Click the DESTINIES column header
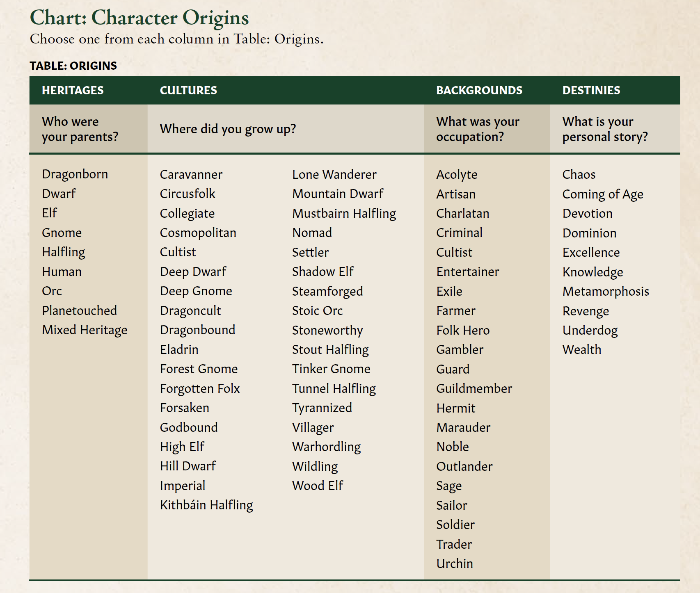Image resolution: width=700 pixels, height=593 pixels. tap(591, 90)
